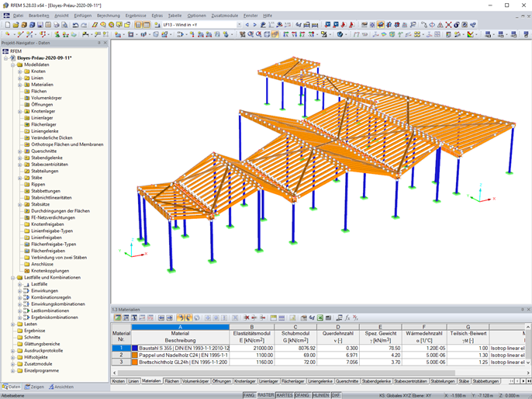
Task: Toggle FANG snap in status bar
Action: click(249, 396)
